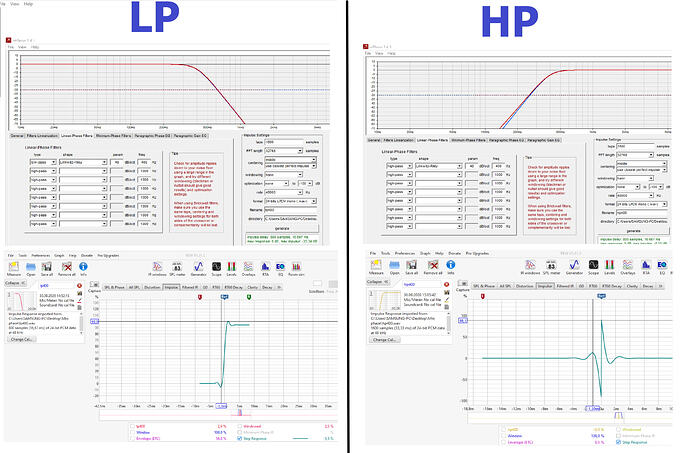Open Generator tool in LP REW window

[198, 267]
